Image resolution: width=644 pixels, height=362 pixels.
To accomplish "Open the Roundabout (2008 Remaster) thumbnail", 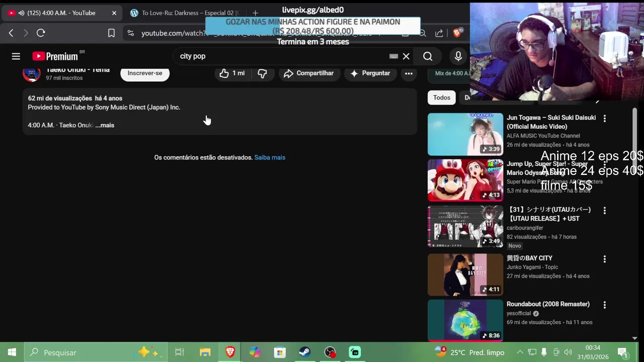I will click(x=465, y=321).
